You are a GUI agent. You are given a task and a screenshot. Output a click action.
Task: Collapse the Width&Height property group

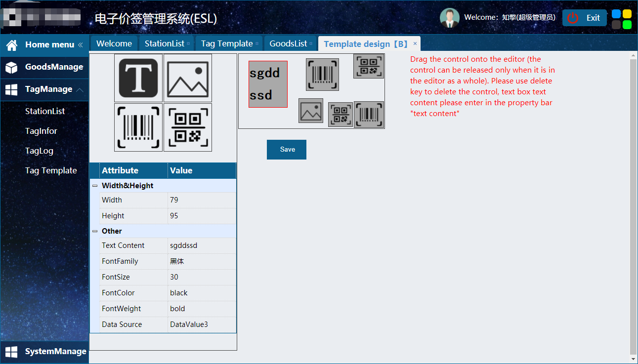95,186
